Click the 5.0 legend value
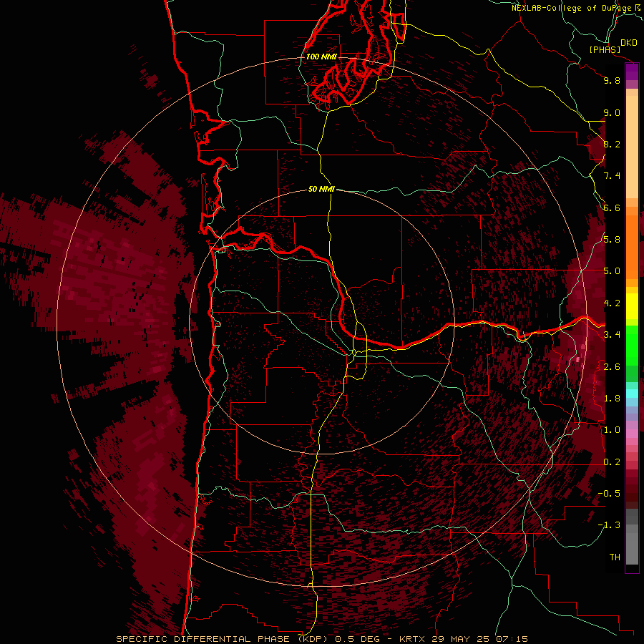 point(612,271)
